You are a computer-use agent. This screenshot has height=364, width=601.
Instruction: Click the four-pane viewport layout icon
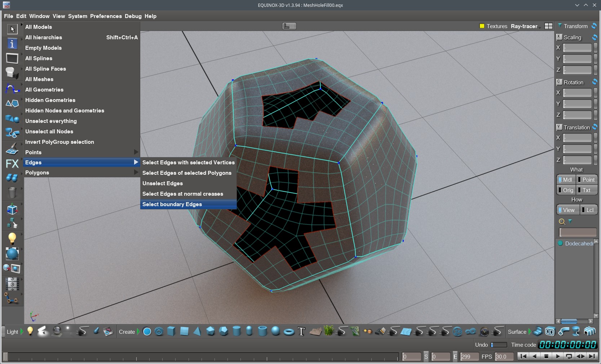click(x=548, y=26)
